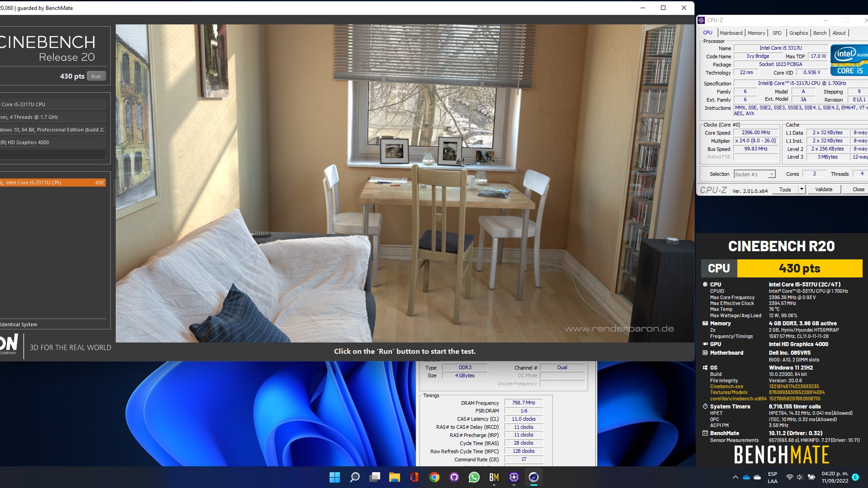This screenshot has width=868, height=488.
Task: Open the notification count badge
Action: coord(855,477)
